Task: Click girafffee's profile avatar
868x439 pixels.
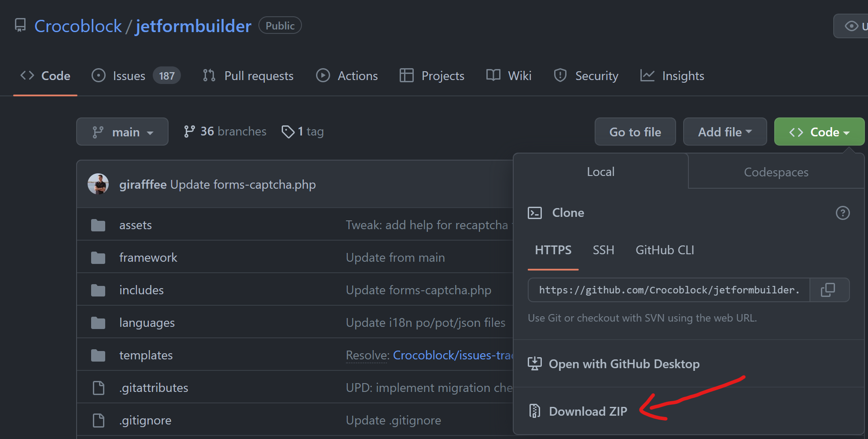Action: point(98,184)
